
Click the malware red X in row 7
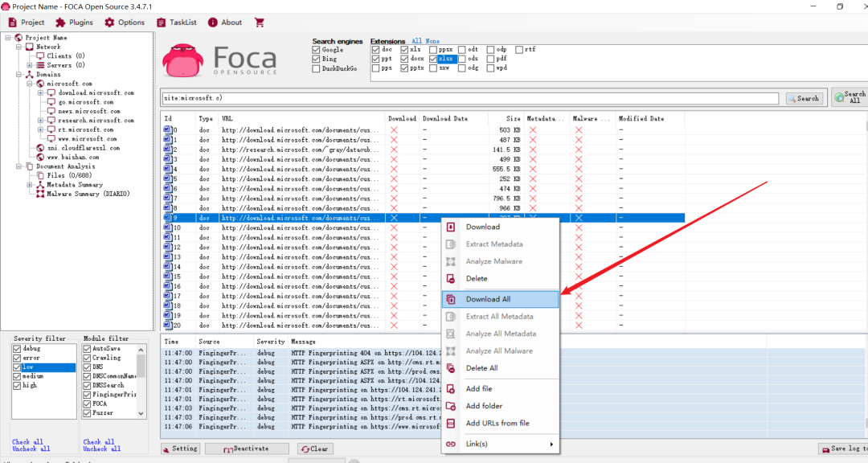click(x=579, y=199)
